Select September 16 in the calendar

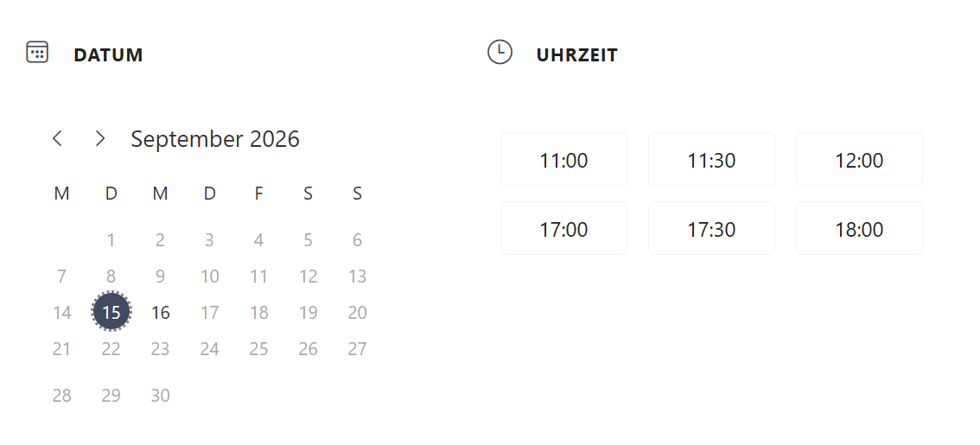161,312
